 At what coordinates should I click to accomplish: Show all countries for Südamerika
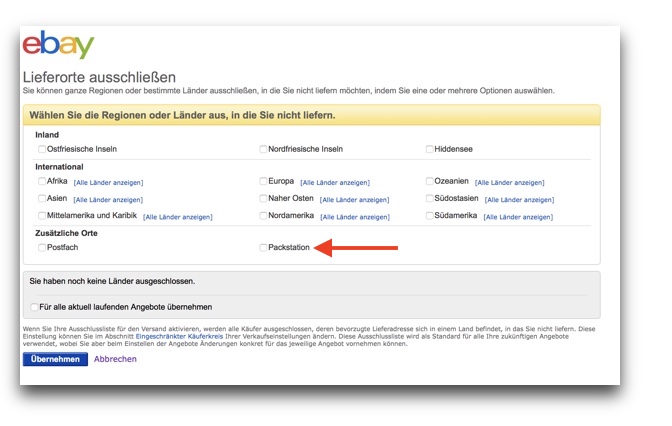[518, 217]
